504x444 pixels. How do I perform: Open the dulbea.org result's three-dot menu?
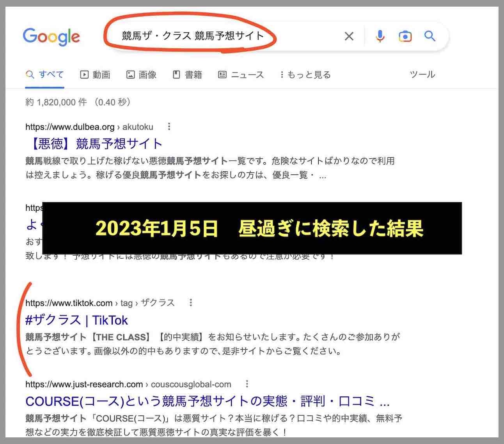click(169, 126)
